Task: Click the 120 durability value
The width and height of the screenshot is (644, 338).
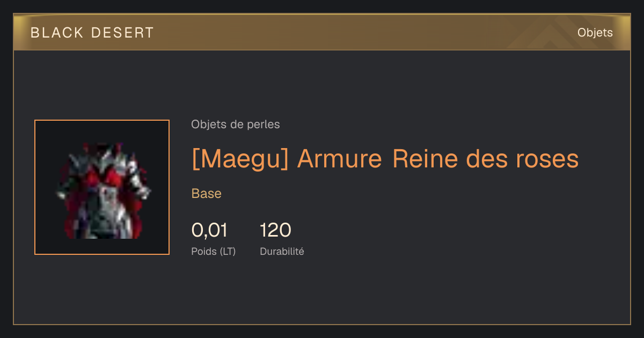Action: point(275,230)
